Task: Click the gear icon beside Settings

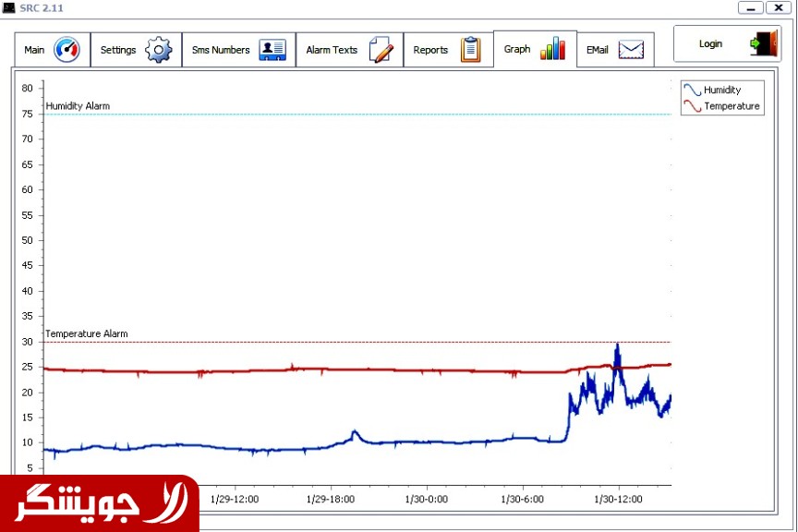Action: point(159,50)
